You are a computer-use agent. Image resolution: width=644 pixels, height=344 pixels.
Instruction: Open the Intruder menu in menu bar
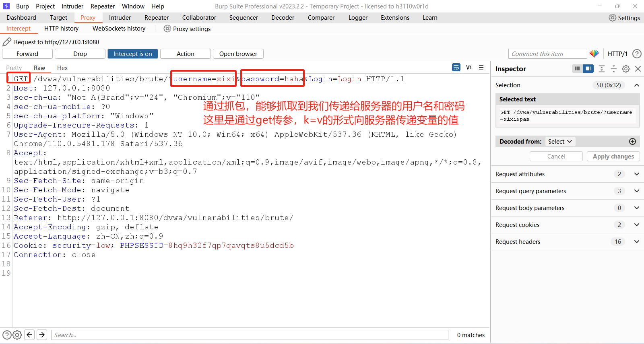tap(72, 6)
